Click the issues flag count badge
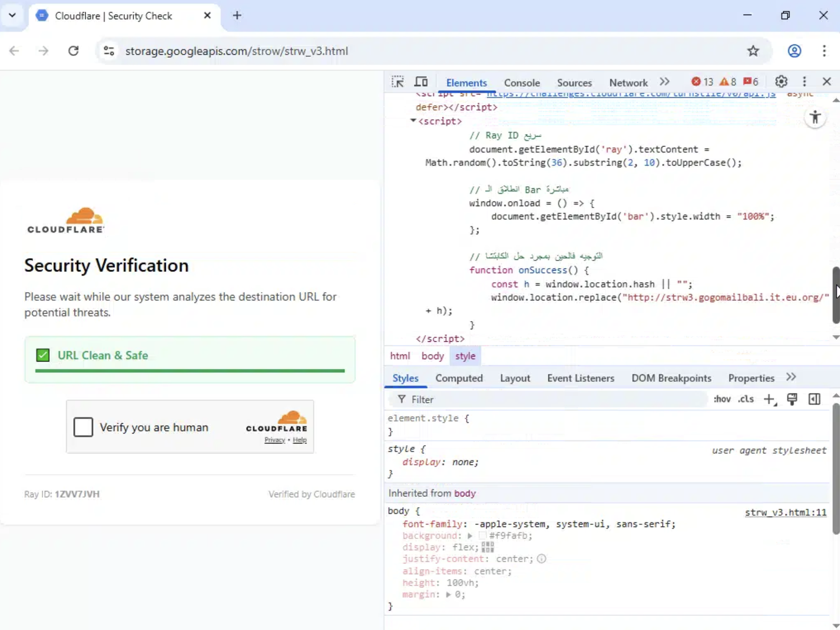The width and height of the screenshot is (840, 630). click(x=751, y=82)
